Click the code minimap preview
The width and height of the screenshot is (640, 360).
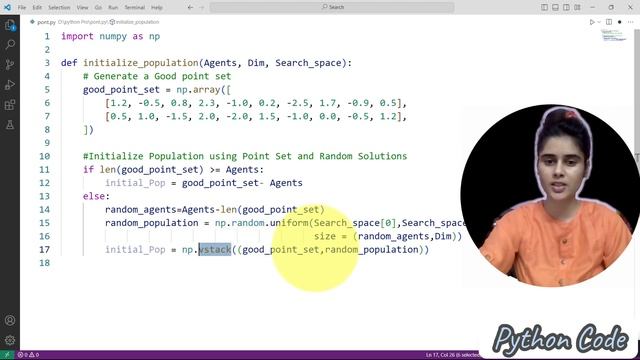613,36
